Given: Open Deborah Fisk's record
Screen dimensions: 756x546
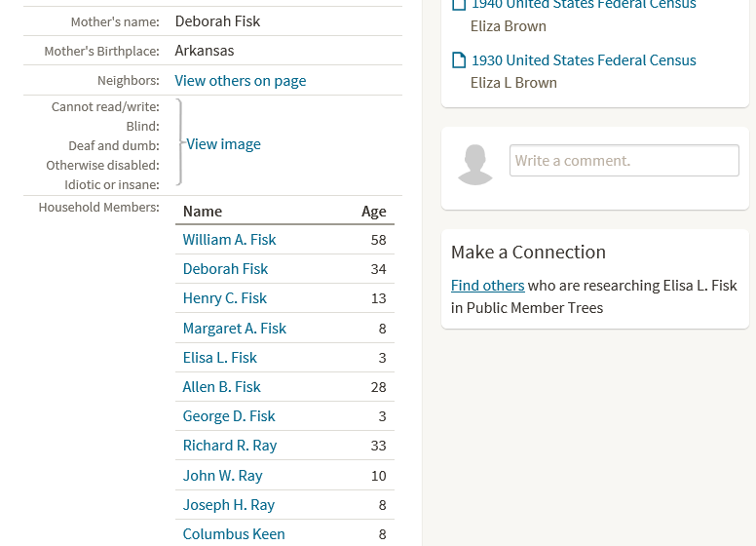Looking at the screenshot, I should tap(225, 269).
